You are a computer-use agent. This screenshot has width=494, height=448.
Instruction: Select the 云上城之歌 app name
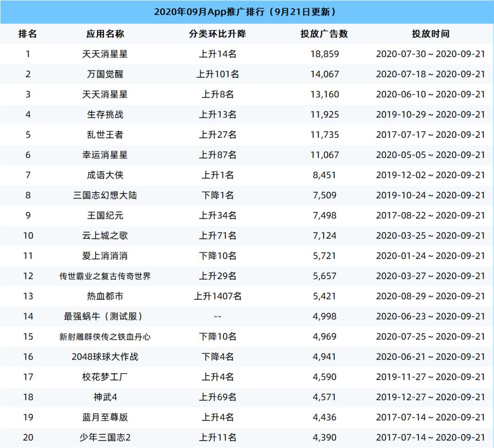(x=105, y=236)
